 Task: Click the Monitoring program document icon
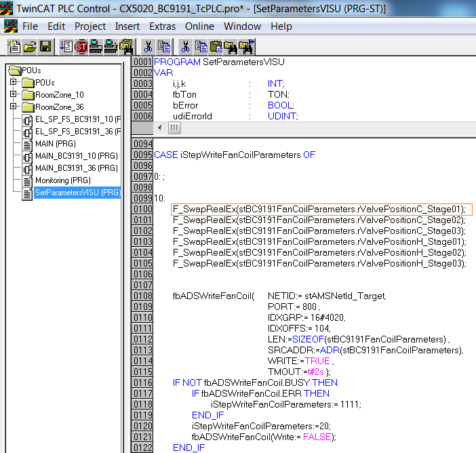[x=27, y=181]
